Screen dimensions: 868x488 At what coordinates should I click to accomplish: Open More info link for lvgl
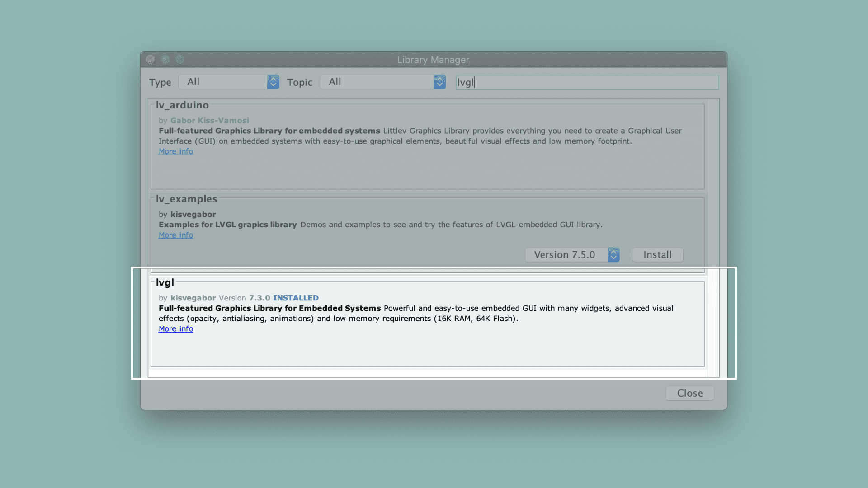coord(176,329)
